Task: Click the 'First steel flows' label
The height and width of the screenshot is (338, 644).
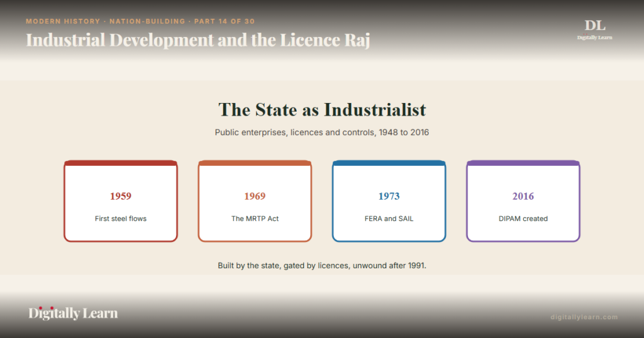Action: tap(121, 219)
